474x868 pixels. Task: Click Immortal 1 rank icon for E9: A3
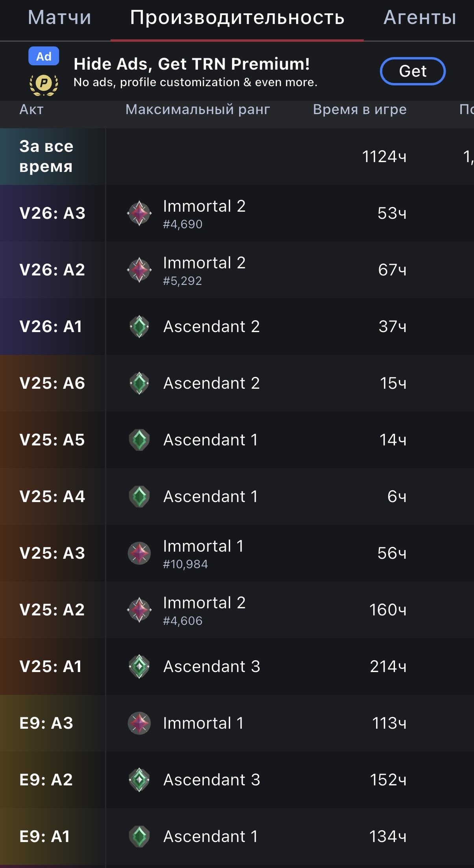coord(139,723)
